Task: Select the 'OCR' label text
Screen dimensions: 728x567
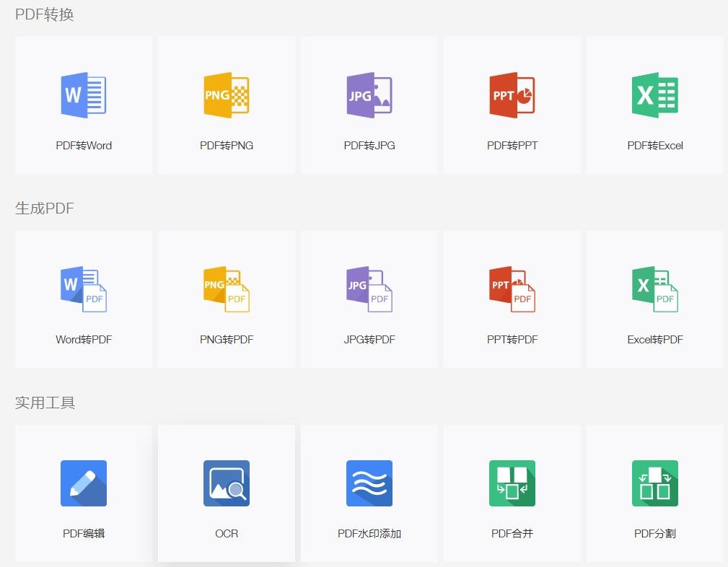Action: tap(227, 534)
